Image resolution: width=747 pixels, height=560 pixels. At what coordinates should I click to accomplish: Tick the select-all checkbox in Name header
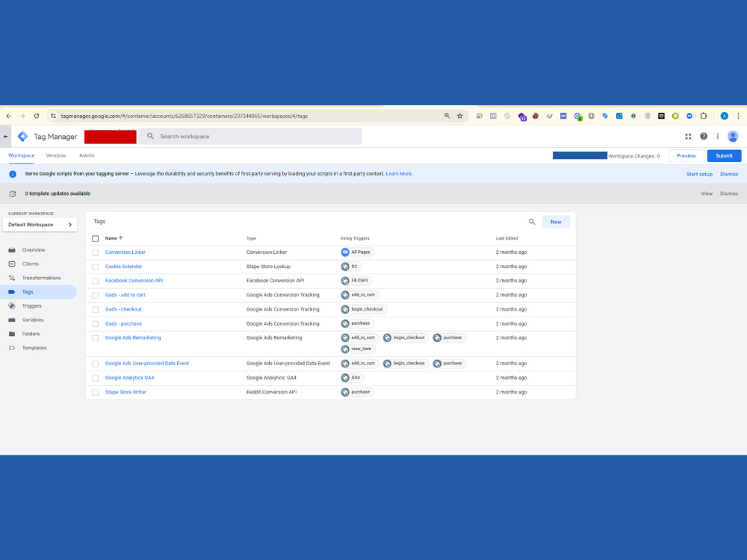click(96, 239)
